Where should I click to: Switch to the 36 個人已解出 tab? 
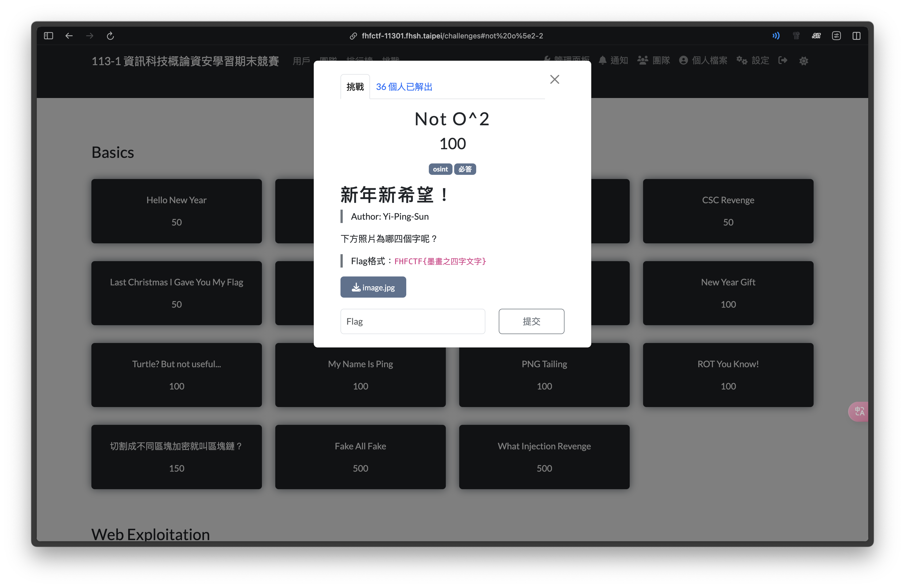[x=404, y=87]
